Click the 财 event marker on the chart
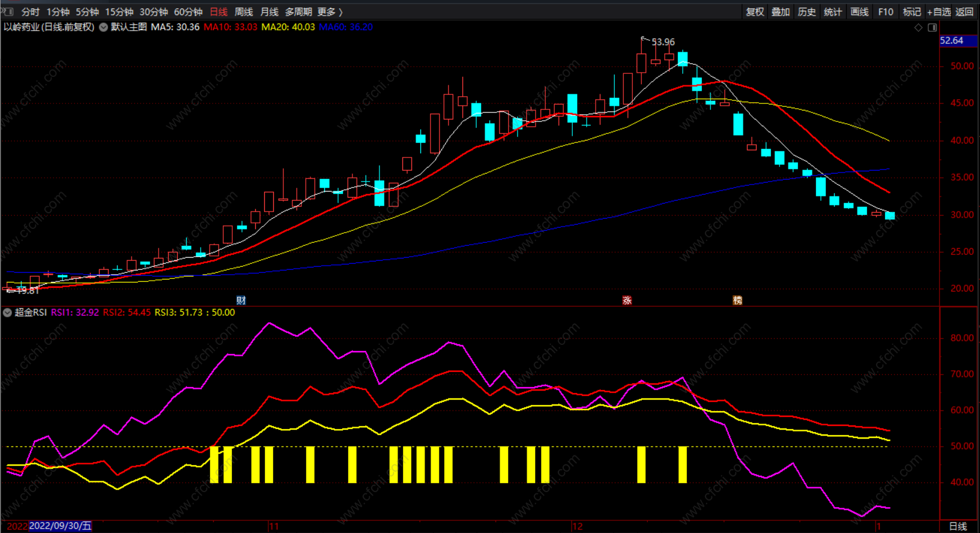980x533 pixels. (x=241, y=300)
